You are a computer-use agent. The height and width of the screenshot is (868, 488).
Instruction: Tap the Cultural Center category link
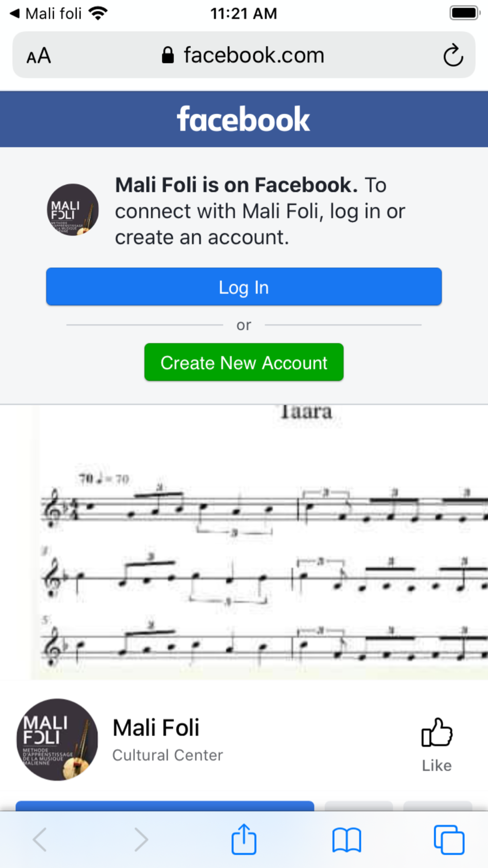(167, 755)
